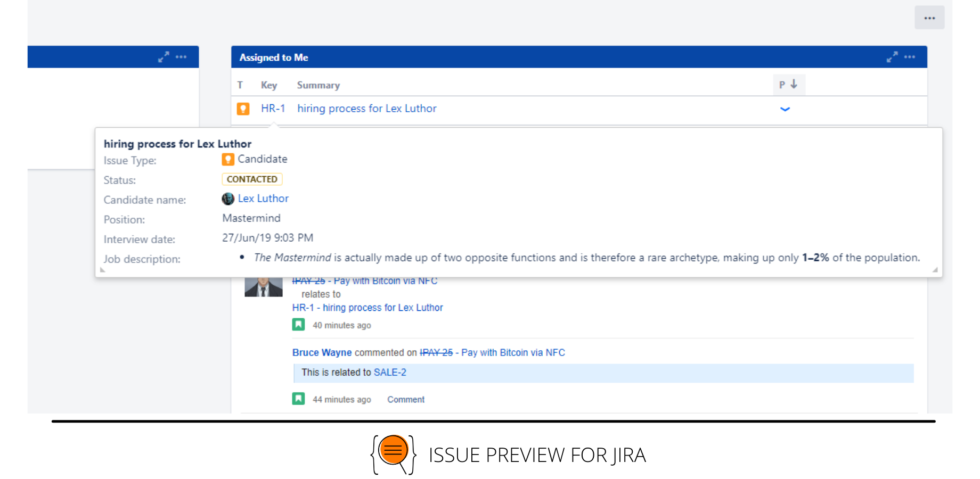Click the 'Status:' field label

tap(120, 180)
